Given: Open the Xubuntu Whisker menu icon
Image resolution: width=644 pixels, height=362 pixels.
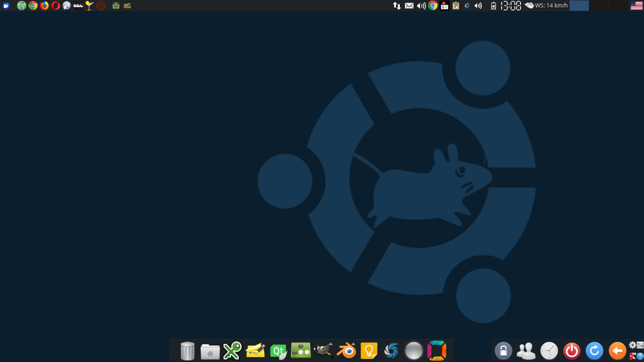Looking at the screenshot, I should (x=6, y=6).
